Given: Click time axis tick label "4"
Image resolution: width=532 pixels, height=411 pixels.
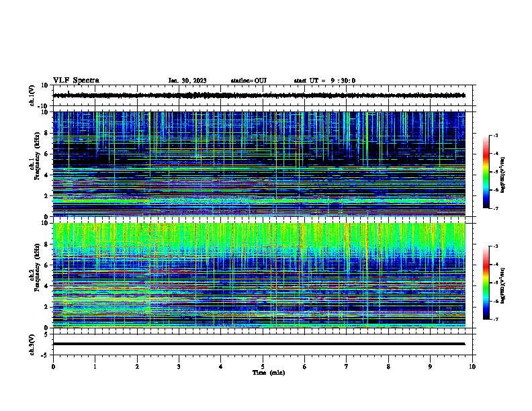Looking at the screenshot, I should (220, 367).
